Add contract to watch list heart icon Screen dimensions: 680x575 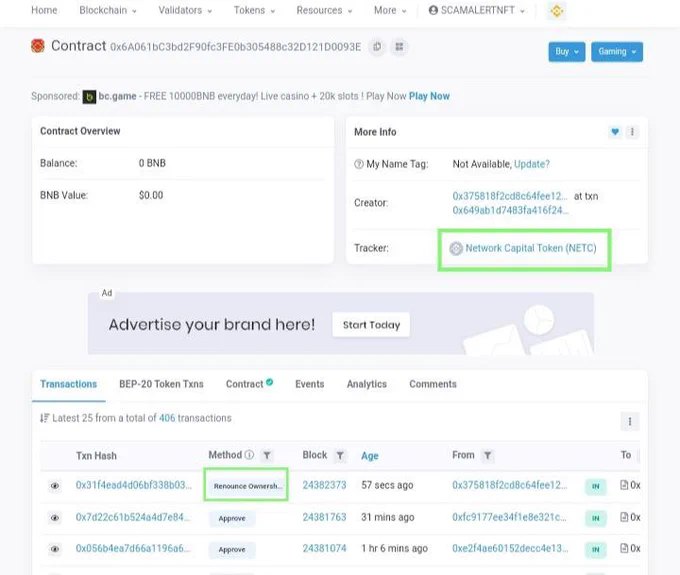[x=615, y=132]
